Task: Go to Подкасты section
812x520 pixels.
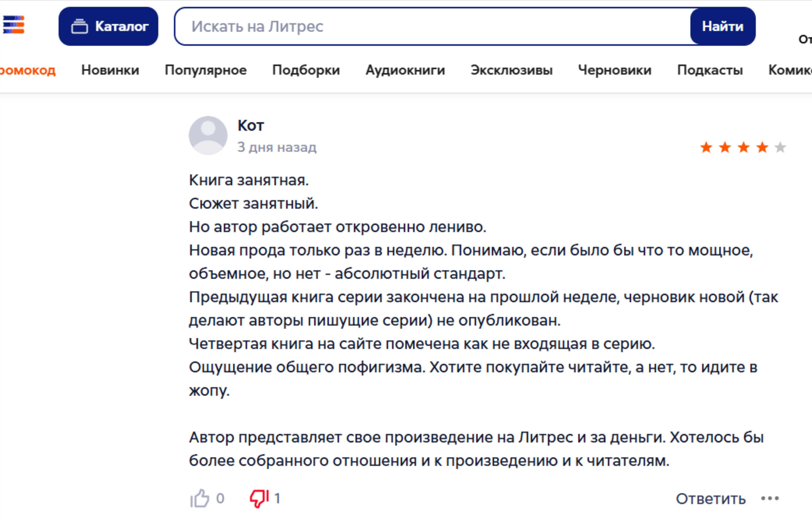Action: (710, 70)
